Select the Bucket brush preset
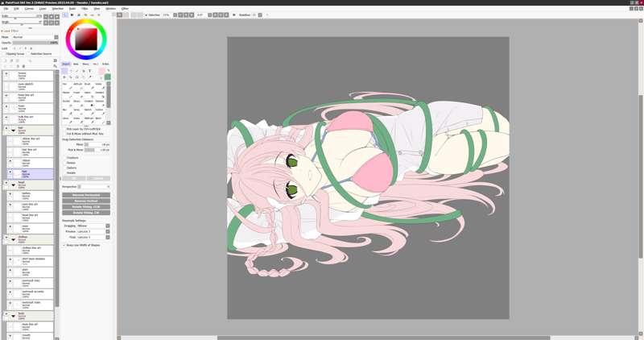644x340 pixels. tap(68, 104)
